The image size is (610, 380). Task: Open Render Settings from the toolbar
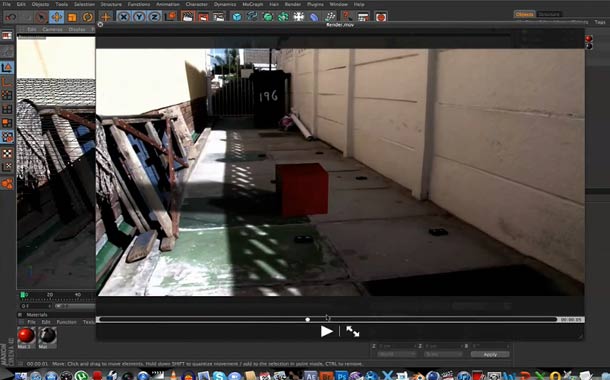tap(219, 17)
